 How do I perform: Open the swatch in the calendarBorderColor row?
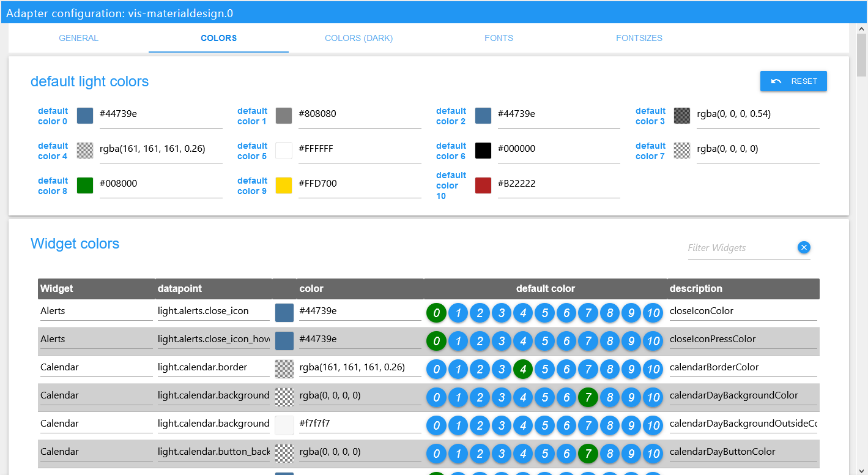click(x=284, y=369)
